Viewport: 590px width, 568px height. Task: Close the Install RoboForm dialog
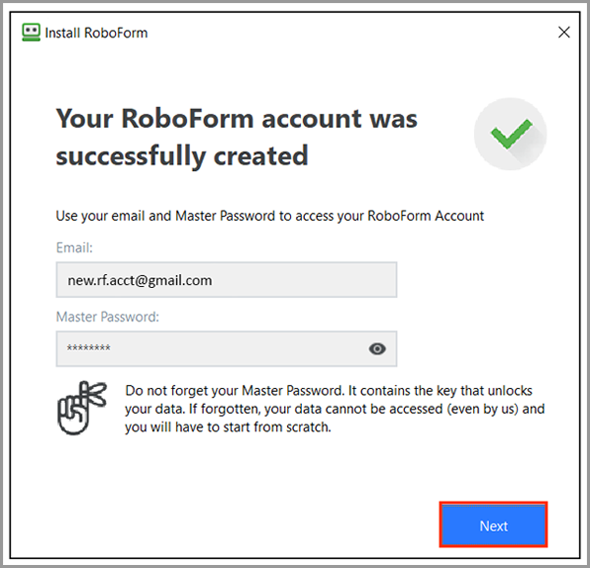(x=564, y=32)
